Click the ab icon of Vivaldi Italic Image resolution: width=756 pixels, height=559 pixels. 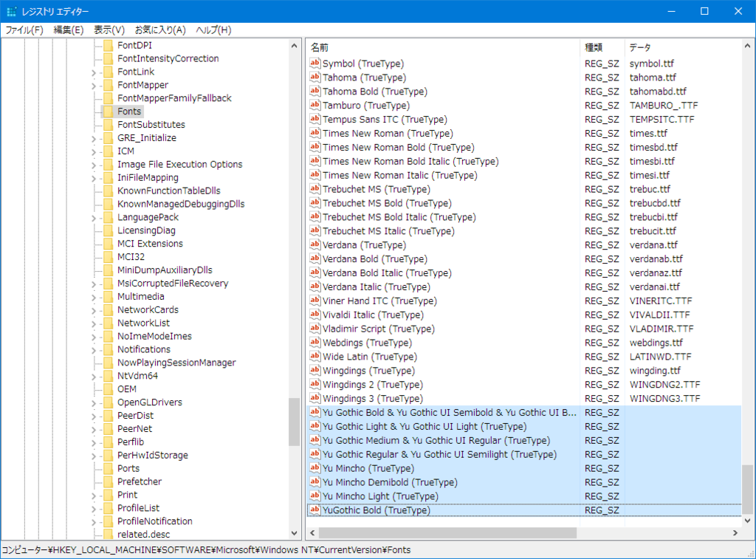click(x=315, y=315)
